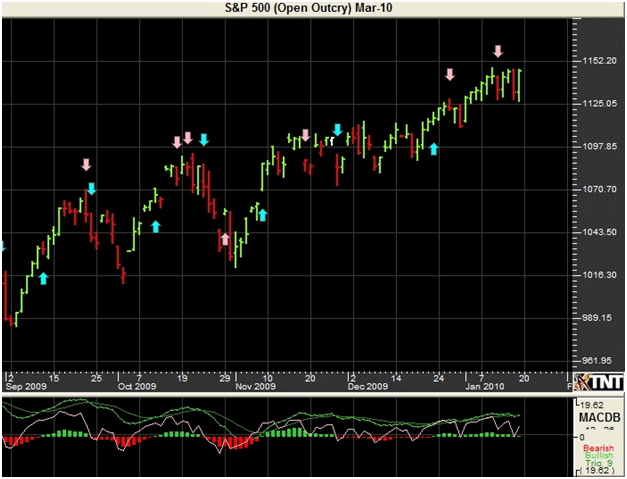Select pink down arrow above January 2010 high
The width and height of the screenshot is (627, 479).
[x=497, y=51]
